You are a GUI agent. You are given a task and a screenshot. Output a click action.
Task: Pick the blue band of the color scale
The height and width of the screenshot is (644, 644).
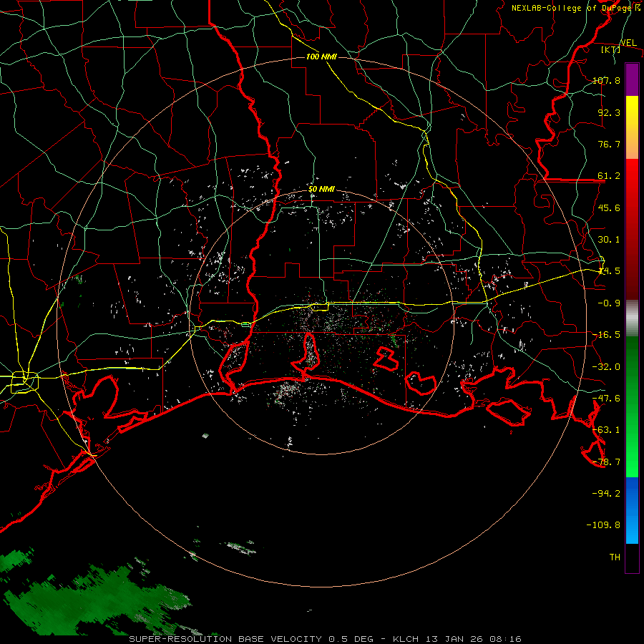[632, 510]
